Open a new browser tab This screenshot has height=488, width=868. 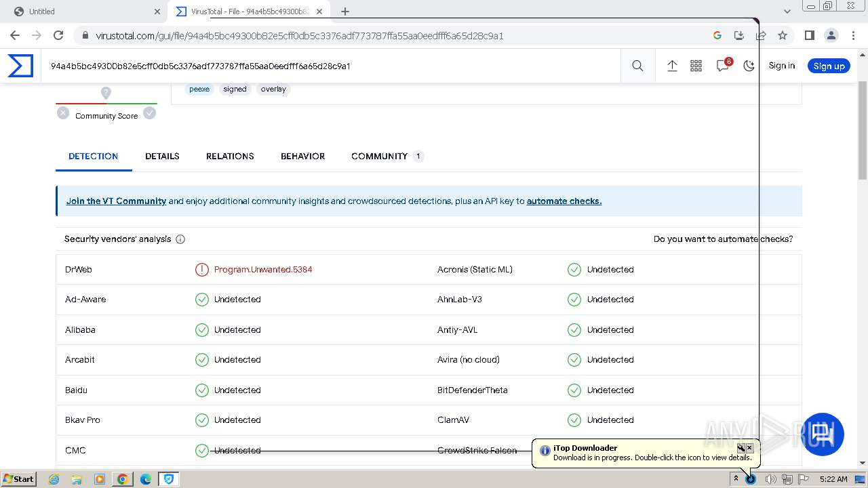pyautogui.click(x=344, y=12)
